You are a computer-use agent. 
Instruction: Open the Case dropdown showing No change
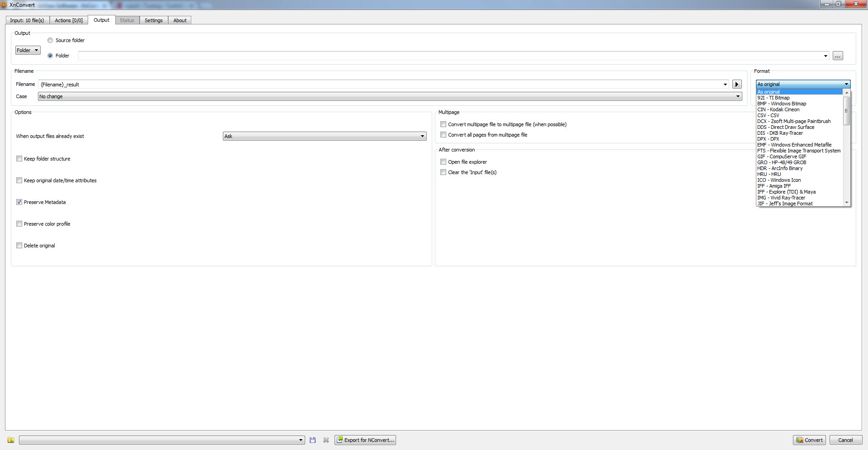[738, 96]
